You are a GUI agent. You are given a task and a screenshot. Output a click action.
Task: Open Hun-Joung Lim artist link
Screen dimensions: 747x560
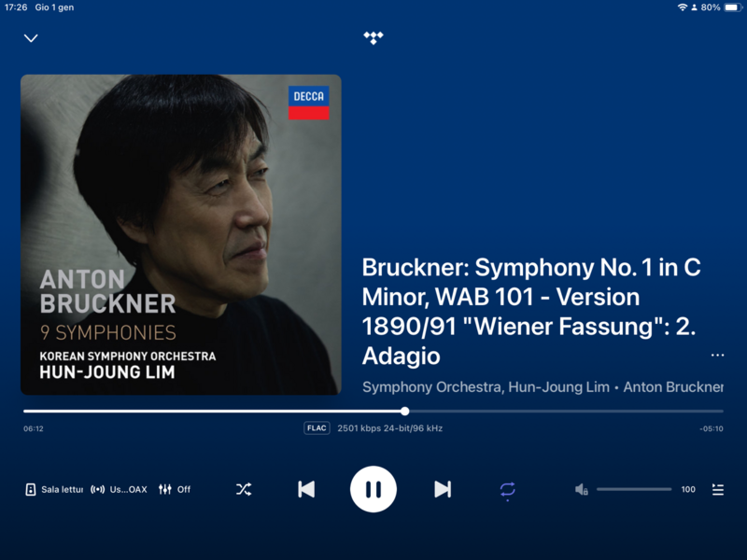pyautogui.click(x=558, y=386)
